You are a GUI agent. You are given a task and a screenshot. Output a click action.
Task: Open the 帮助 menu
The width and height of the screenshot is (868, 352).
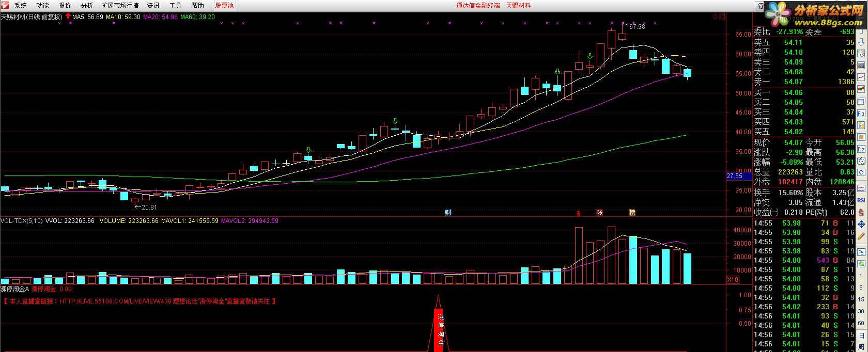[x=198, y=6]
